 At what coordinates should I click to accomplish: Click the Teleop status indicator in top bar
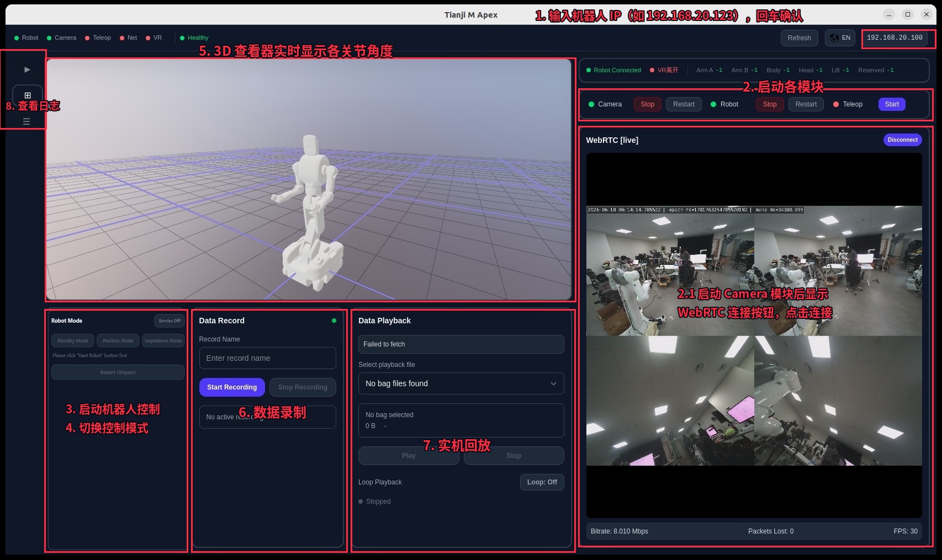click(x=98, y=38)
